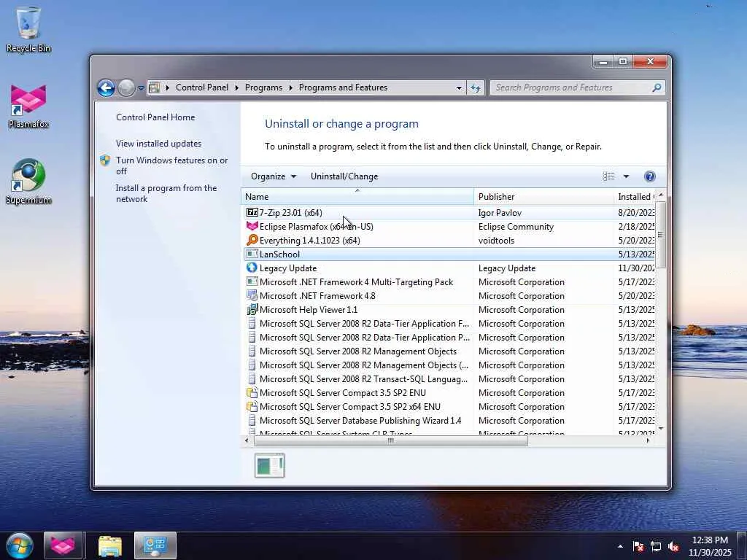Expand the arrow after Control Panel breadcrumb

point(237,87)
